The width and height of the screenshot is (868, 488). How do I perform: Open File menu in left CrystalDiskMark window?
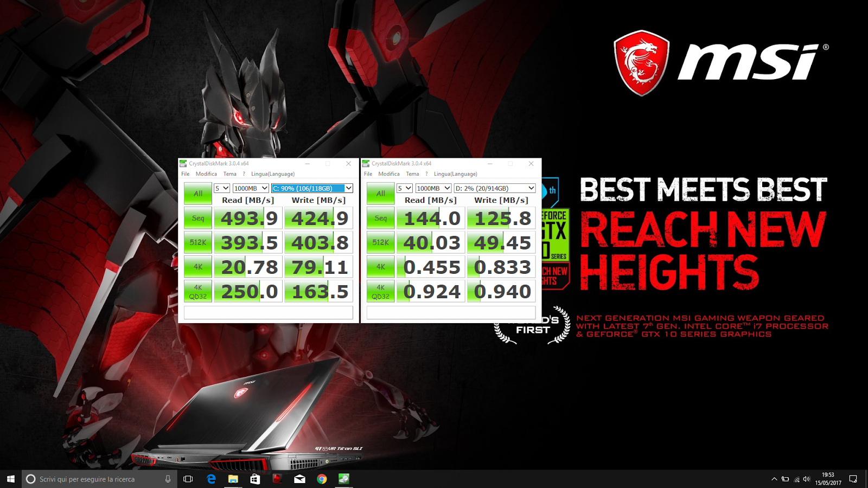pyautogui.click(x=186, y=174)
